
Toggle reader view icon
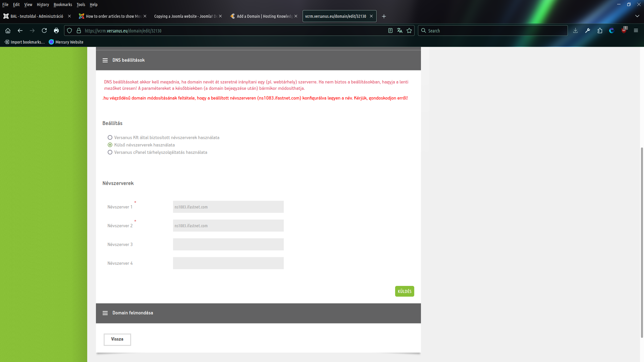point(390,31)
